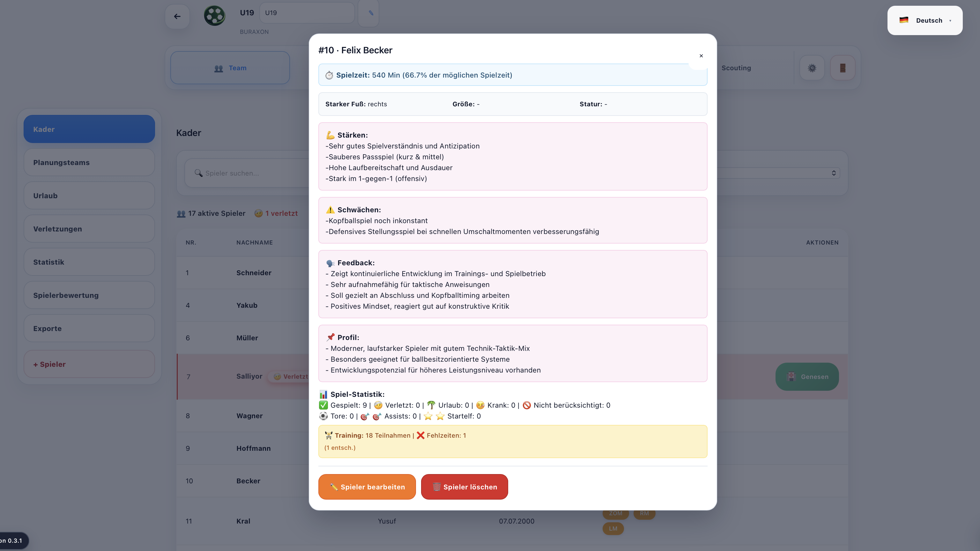Click the birthdate 07.07.2000
Image resolution: width=980 pixels, height=551 pixels.
coord(516,521)
